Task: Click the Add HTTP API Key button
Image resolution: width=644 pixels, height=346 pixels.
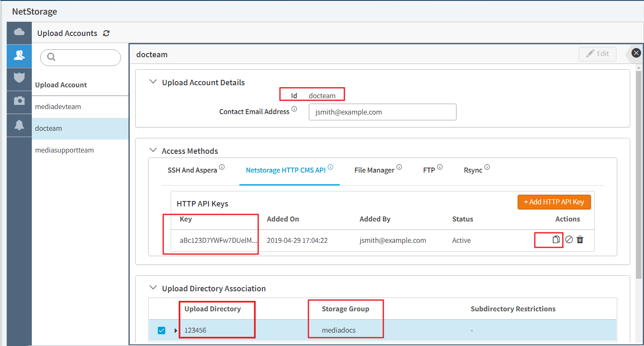Action: 554,202
